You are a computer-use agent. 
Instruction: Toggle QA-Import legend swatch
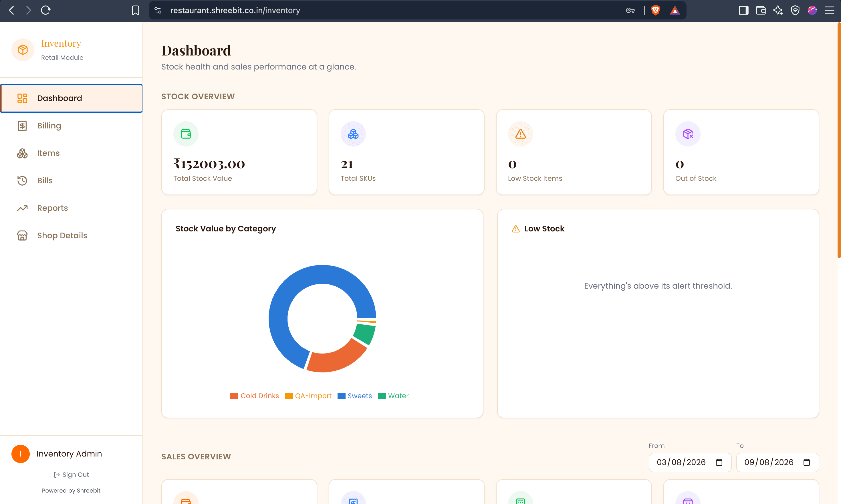[x=289, y=396]
